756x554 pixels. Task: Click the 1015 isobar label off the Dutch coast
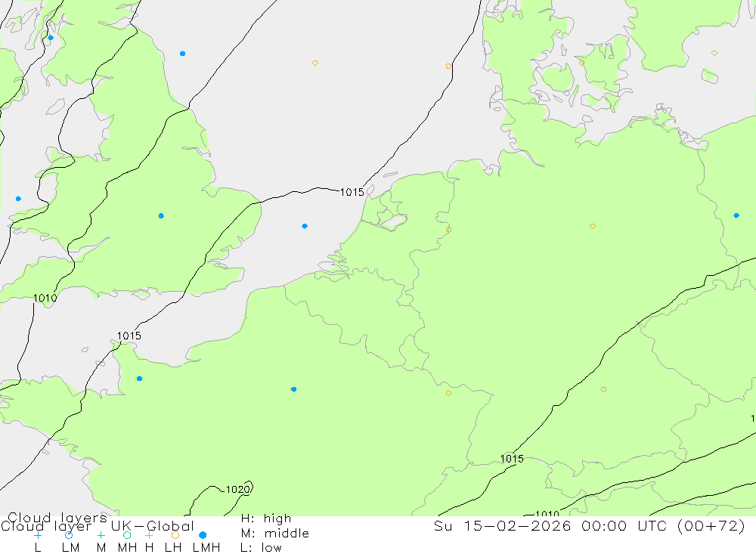coord(352,193)
